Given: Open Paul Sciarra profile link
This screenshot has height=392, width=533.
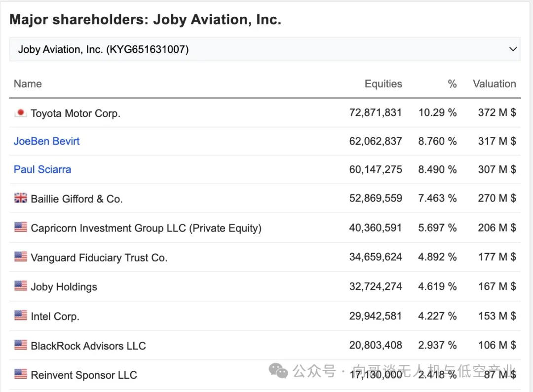Looking at the screenshot, I should pos(42,169).
